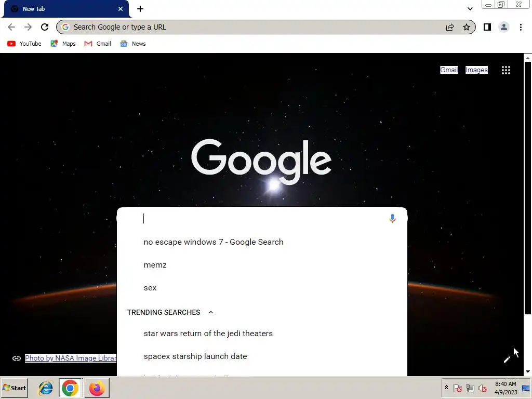Open the Chrome profile avatar
This screenshot has width=532, height=399.
point(504,27)
